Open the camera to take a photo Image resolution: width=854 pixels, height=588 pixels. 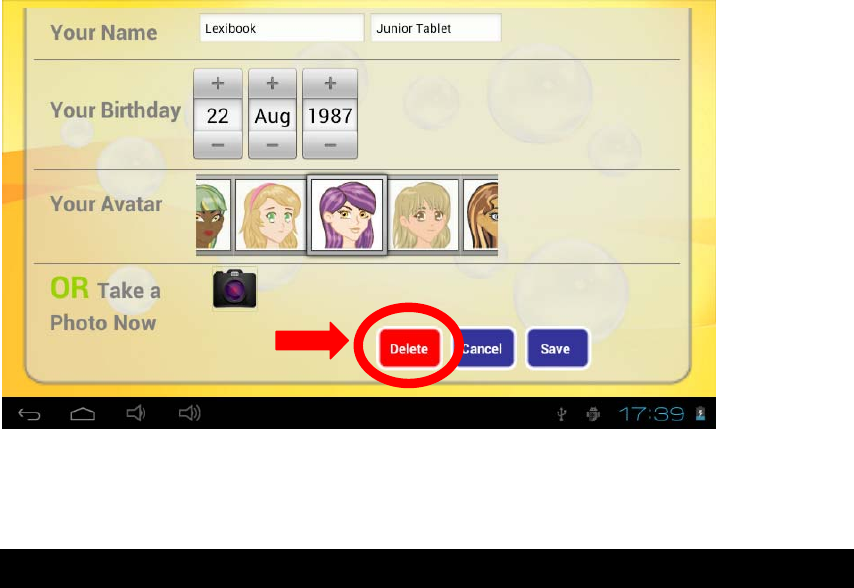pos(234,289)
